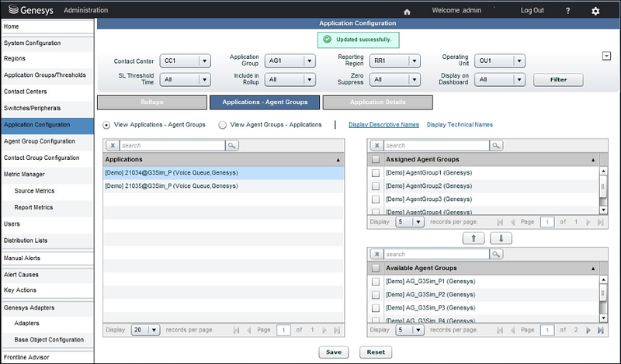The height and width of the screenshot is (364, 621).
Task: Clear the Assigned Agent Groups search
Action: pos(377,145)
